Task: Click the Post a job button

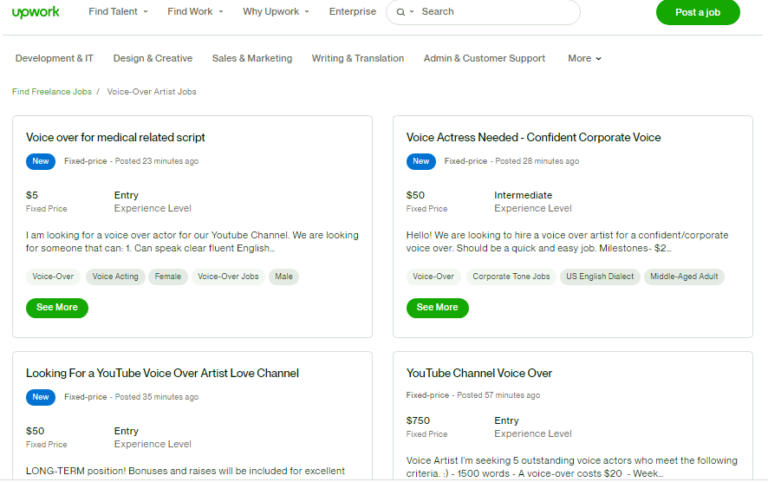Action: click(x=697, y=12)
